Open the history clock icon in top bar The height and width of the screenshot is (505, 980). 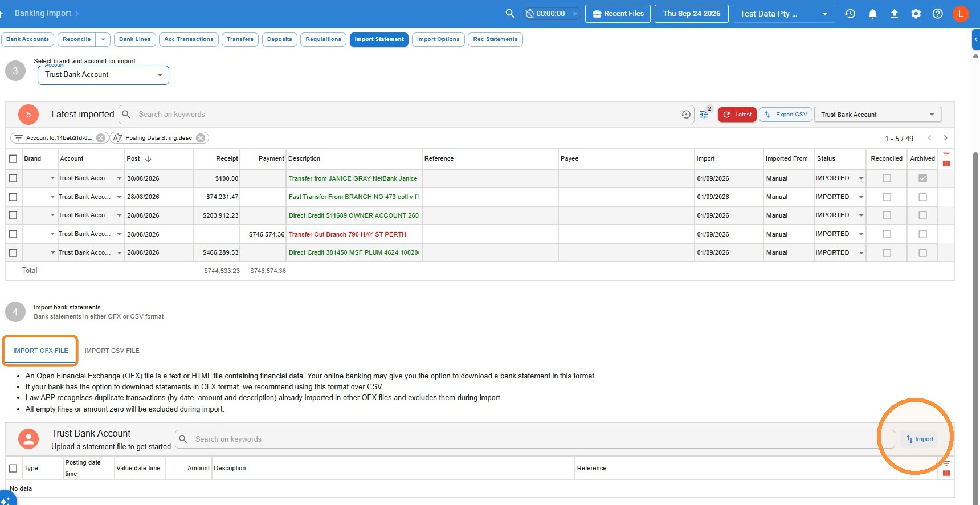pos(850,14)
